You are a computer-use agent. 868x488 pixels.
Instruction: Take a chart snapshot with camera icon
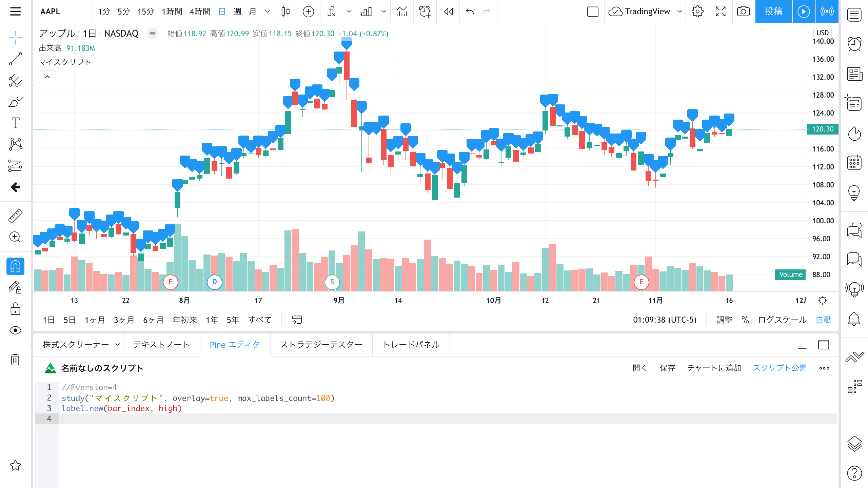click(x=743, y=12)
